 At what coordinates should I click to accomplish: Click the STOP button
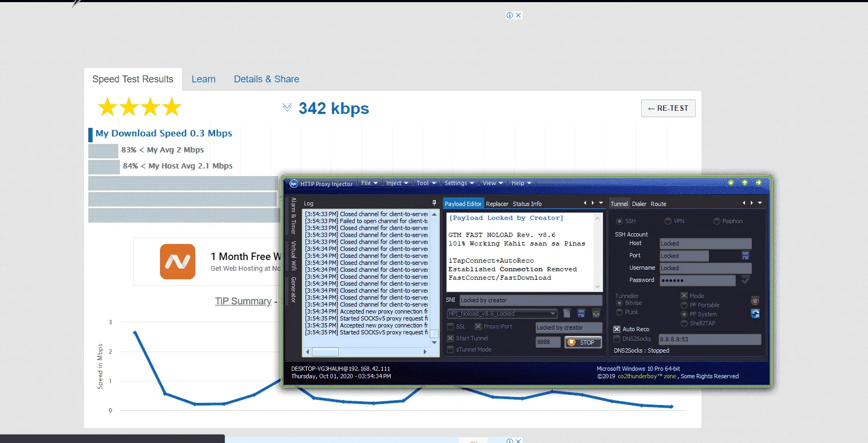coord(583,342)
